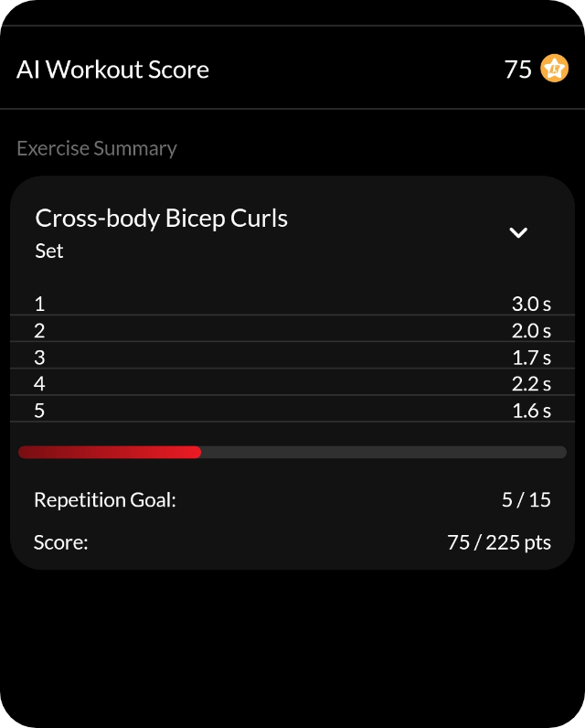The height and width of the screenshot is (728, 585).
Task: Tap the 75 / 225 pts value
Action: (499, 542)
